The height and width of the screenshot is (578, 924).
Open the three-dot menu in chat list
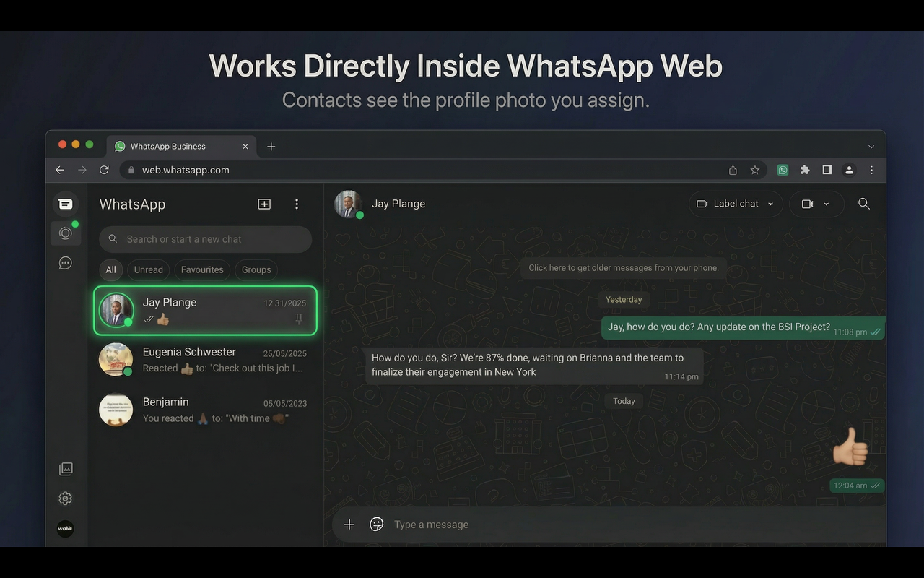coord(297,204)
